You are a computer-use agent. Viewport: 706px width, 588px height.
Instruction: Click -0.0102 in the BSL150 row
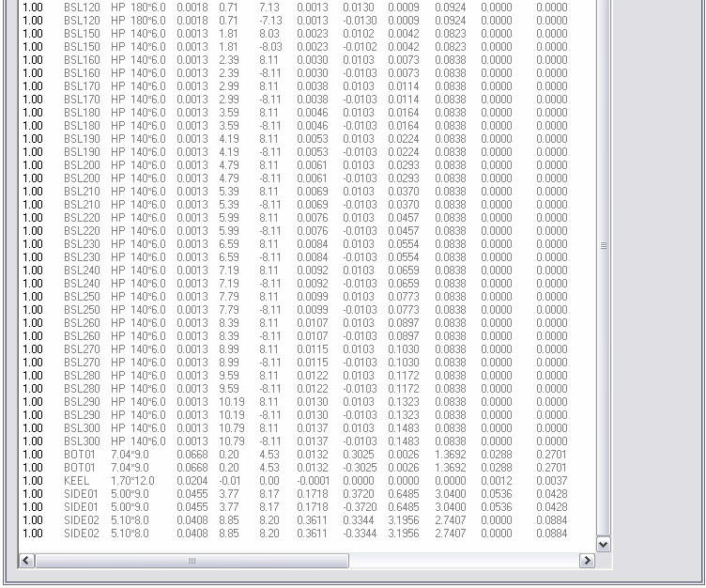360,46
